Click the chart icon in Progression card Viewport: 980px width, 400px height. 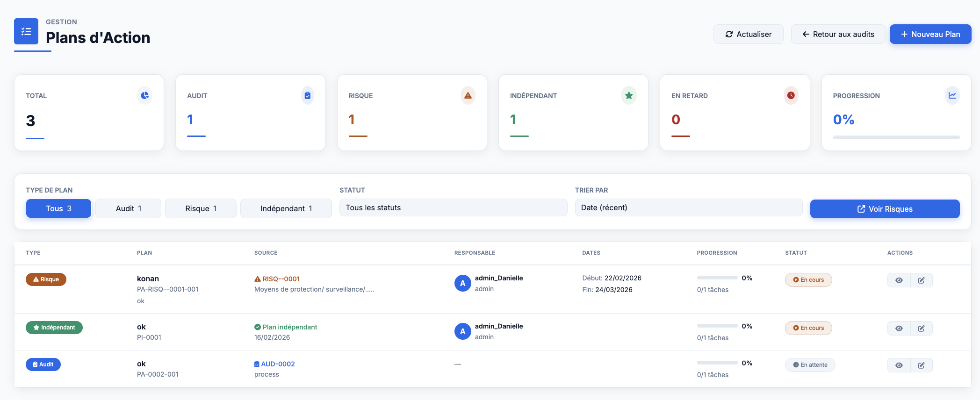952,95
